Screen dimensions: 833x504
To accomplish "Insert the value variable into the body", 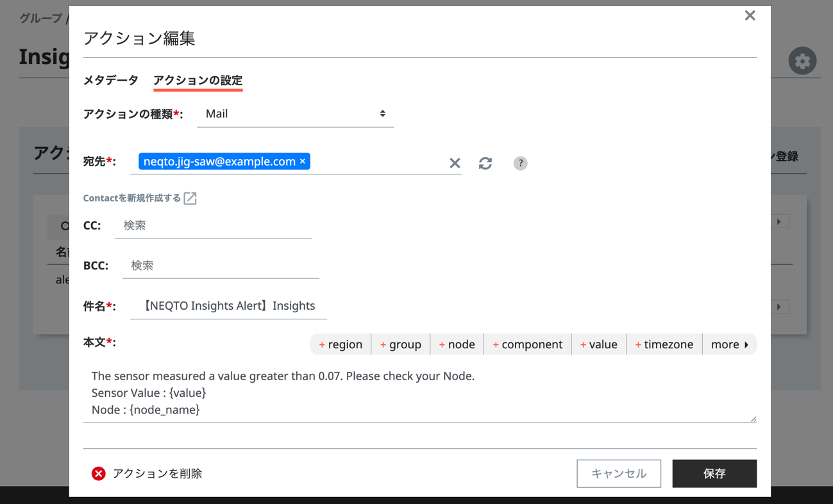I will [598, 344].
